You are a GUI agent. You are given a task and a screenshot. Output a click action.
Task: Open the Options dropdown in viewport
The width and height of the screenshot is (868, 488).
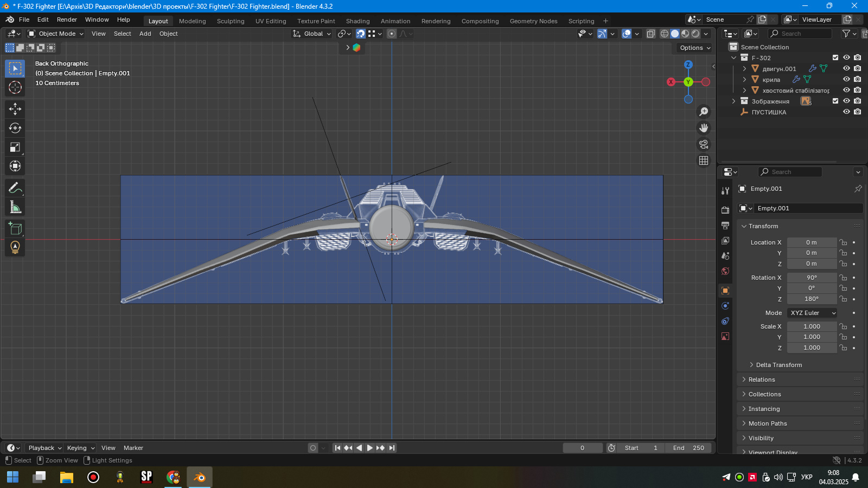coord(695,48)
